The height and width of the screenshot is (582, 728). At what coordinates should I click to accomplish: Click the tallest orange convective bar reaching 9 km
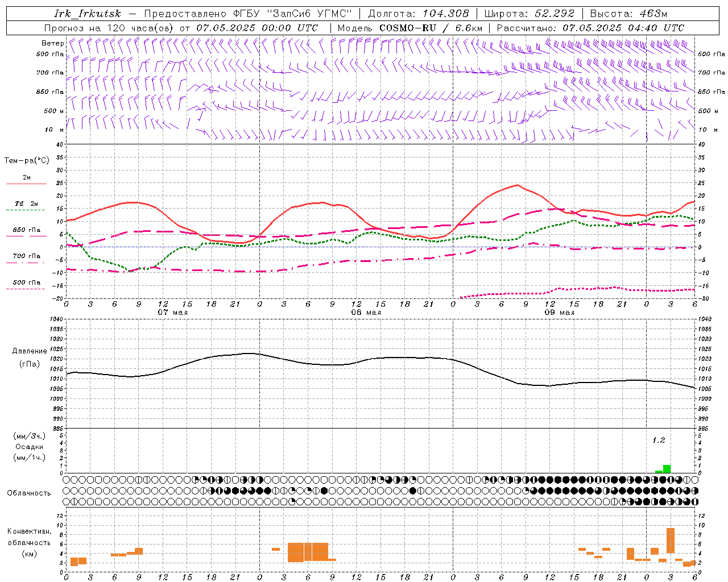671,541
